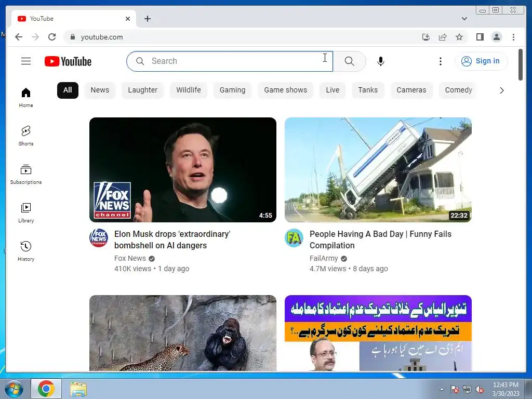Open the Elon Musk Fox News video thumbnail
Screen dimensions: 532x399
(182, 170)
